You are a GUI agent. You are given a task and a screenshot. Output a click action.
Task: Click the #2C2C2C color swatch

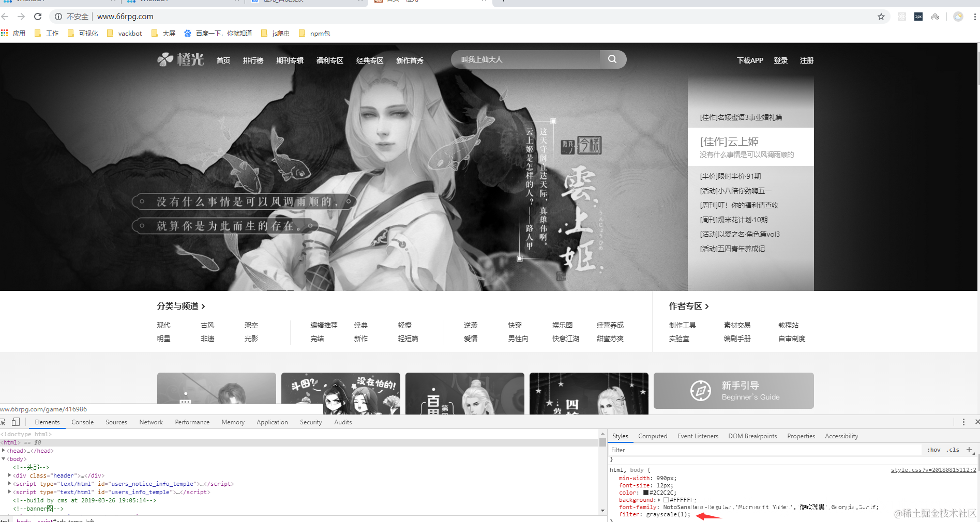click(646, 493)
